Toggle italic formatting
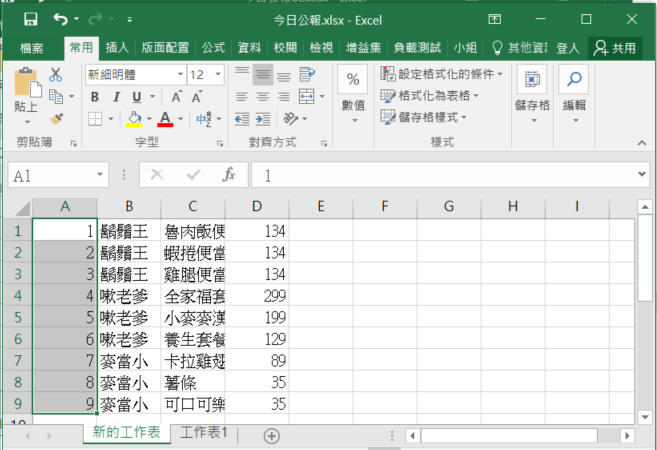 coord(116,97)
